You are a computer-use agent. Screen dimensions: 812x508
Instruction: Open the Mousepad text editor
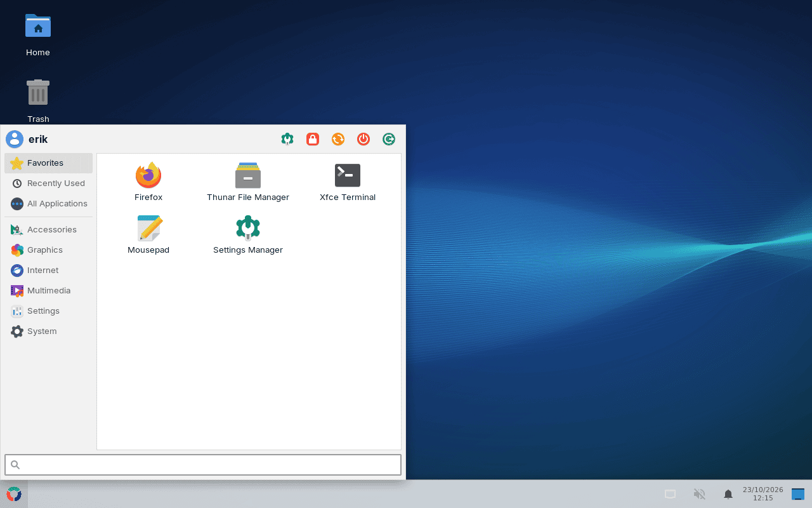(148, 234)
